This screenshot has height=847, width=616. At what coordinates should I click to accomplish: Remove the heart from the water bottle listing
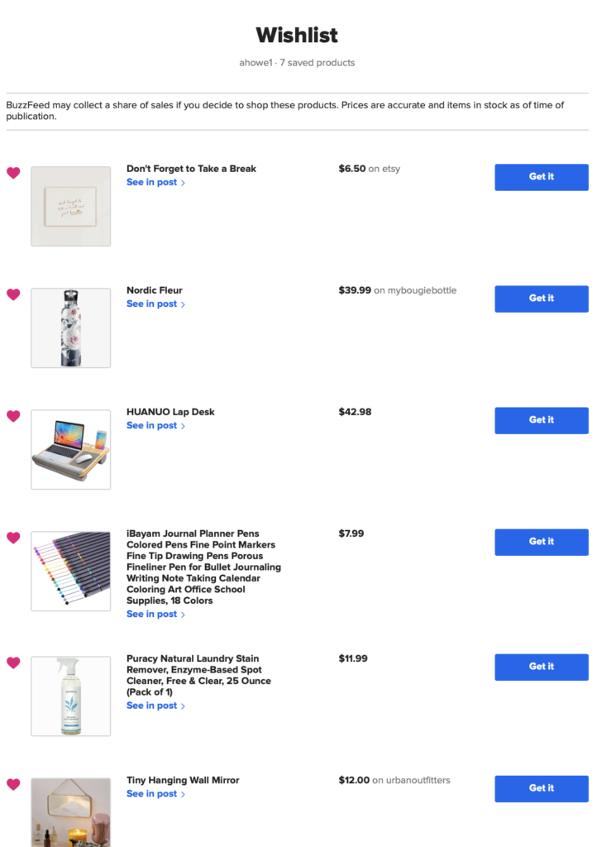[13, 295]
